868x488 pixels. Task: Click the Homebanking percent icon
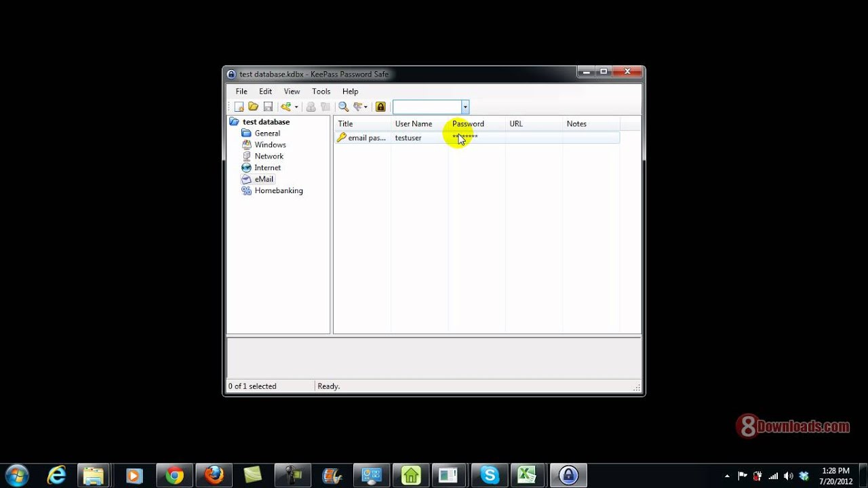click(x=247, y=191)
